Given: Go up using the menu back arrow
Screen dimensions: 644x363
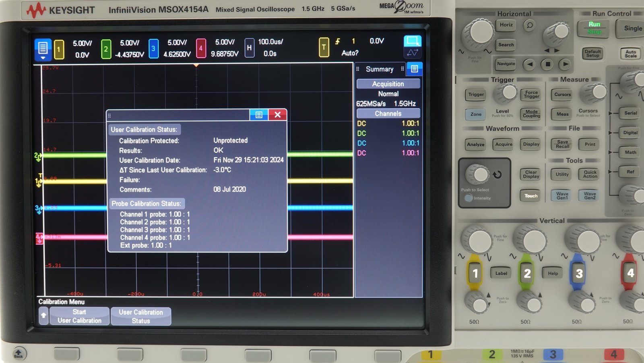Looking at the screenshot, I should (43, 316).
